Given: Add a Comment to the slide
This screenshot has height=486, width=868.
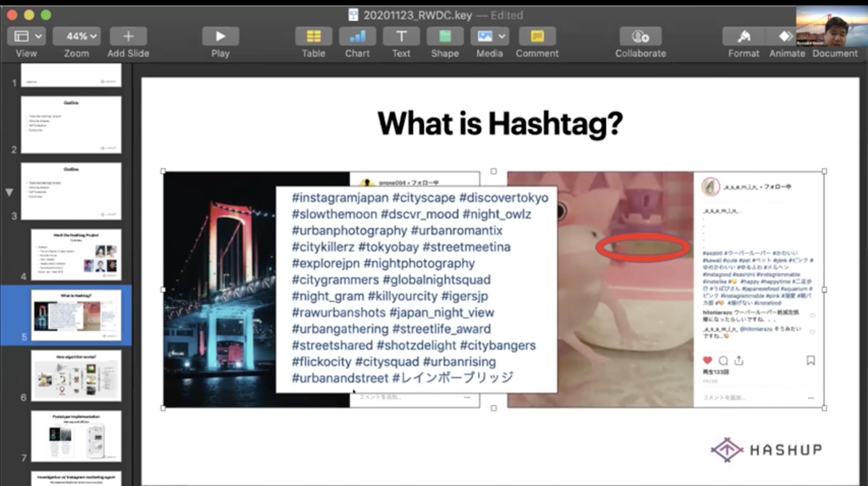Looking at the screenshot, I should click(537, 37).
